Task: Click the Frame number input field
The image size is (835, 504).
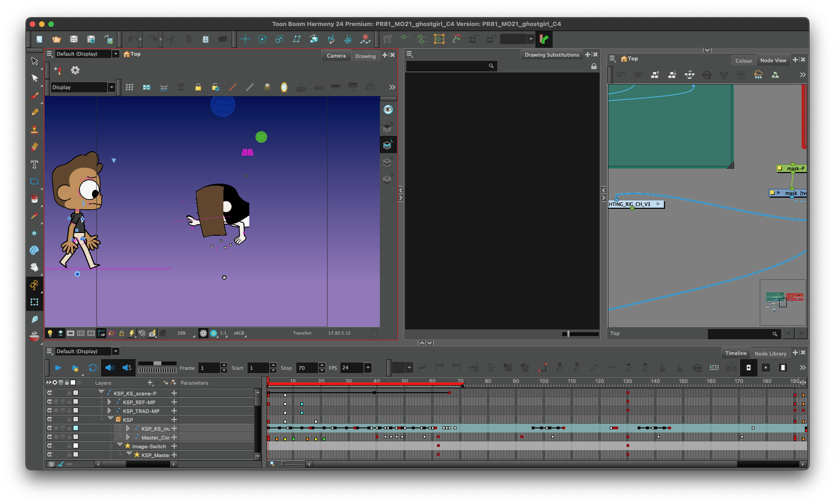Action: [x=209, y=368]
